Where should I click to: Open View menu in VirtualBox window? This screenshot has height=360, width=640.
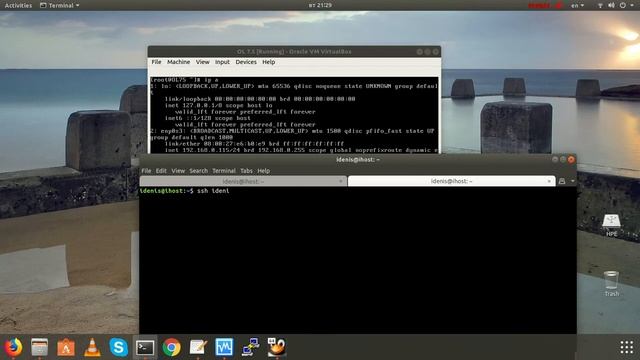202,62
